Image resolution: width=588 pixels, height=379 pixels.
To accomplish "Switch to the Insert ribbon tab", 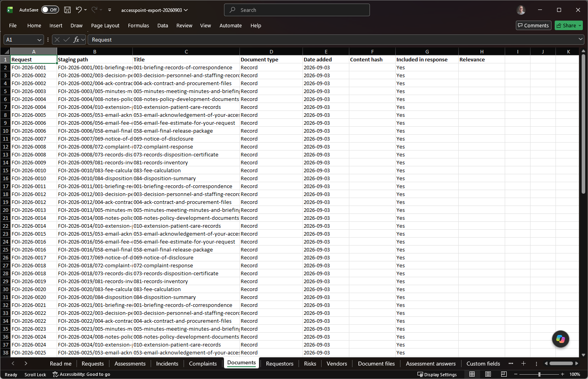I will [56, 25].
